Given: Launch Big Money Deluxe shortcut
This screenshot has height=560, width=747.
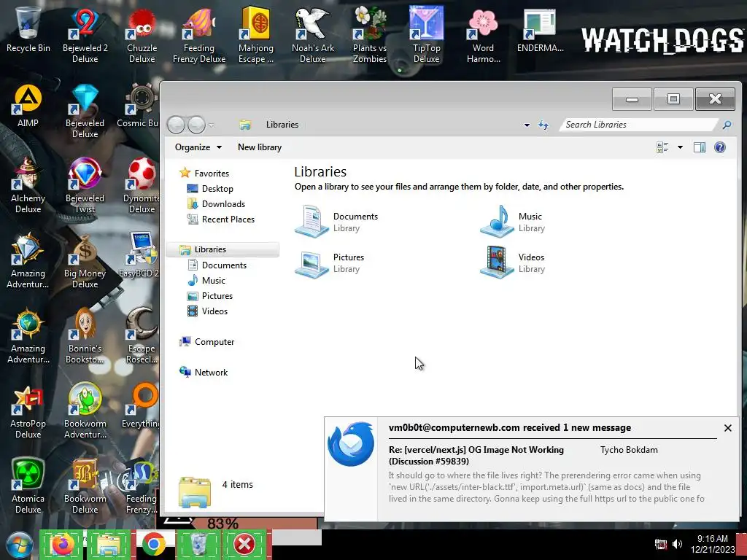Looking at the screenshot, I should tap(85, 261).
